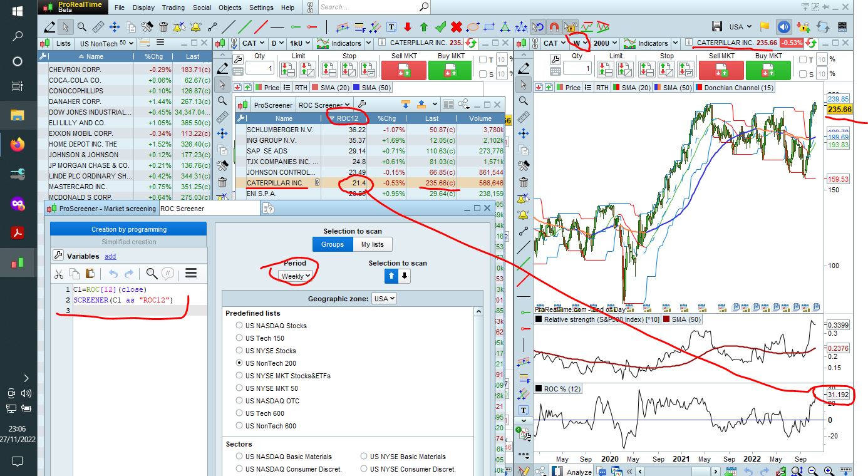Click the Simplified creation button
868x476 pixels.
(128, 242)
